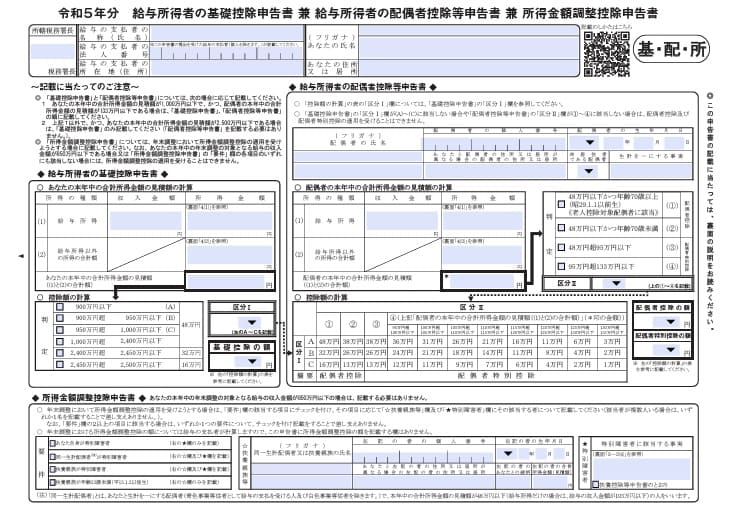Click the フリガナ field above あなたの氏名
The height and width of the screenshot is (514, 734).
[x=468, y=31]
